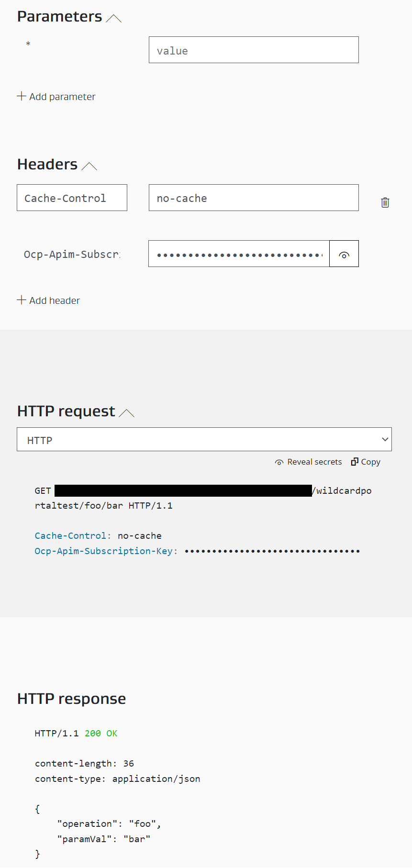412x868 pixels.
Task: Reveal secrets in the HTTP request preview
Action: pos(308,462)
